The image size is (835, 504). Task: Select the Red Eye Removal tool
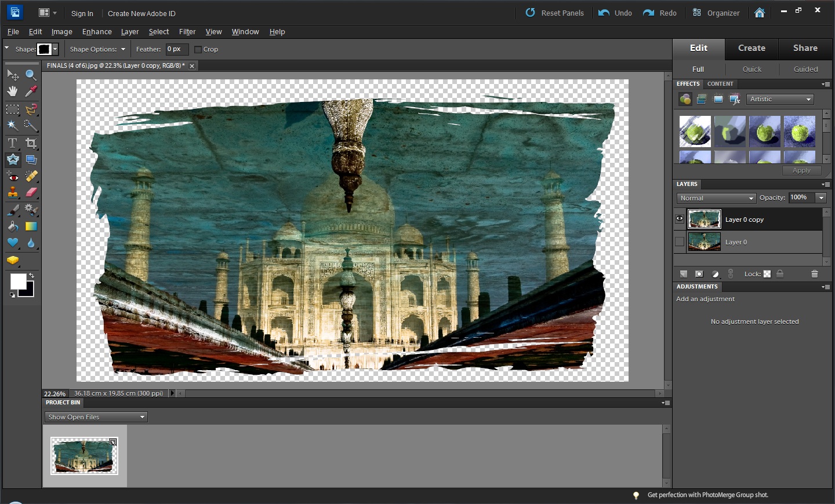[x=13, y=177]
